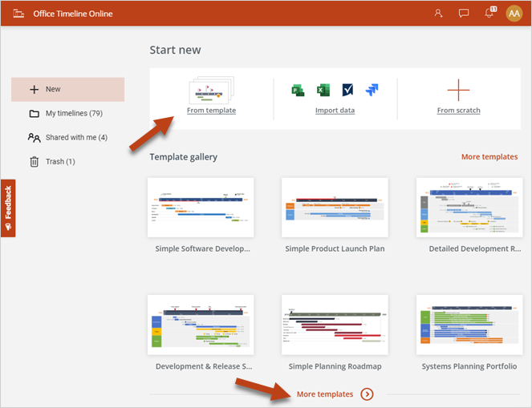Image resolution: width=532 pixels, height=408 pixels.
Task: Choose the Jira import icon
Action: click(372, 90)
